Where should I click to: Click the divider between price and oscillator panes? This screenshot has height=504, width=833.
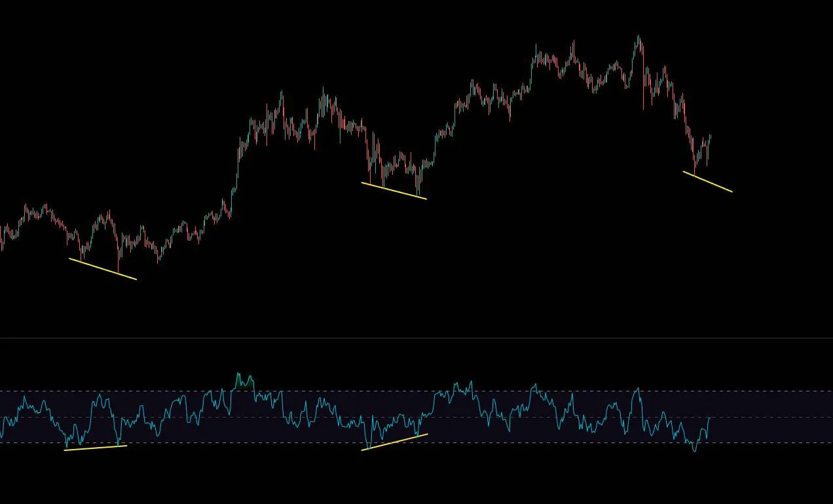pyautogui.click(x=417, y=338)
